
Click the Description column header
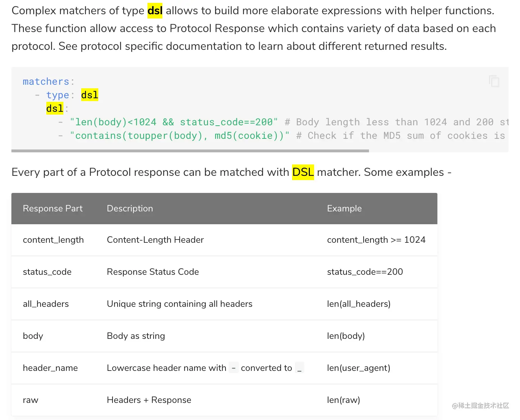[130, 209]
